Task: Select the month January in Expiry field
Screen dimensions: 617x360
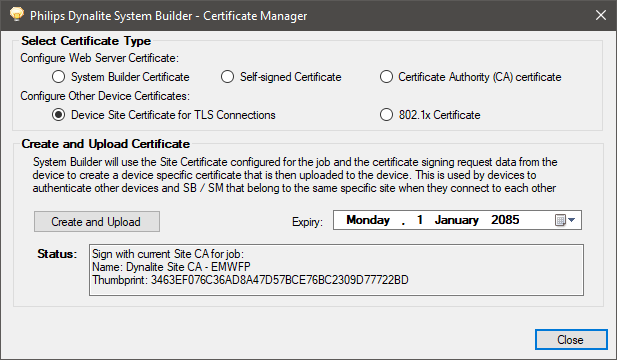Action: click(456, 220)
